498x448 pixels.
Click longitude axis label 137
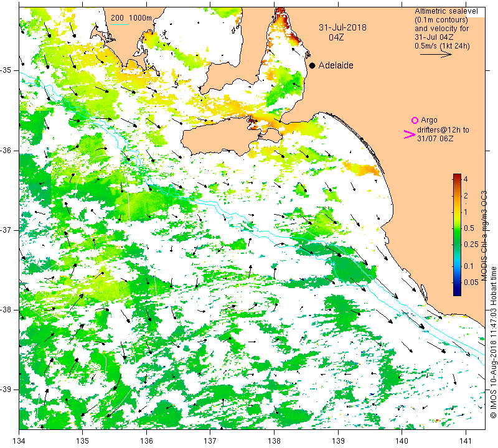coord(210,441)
